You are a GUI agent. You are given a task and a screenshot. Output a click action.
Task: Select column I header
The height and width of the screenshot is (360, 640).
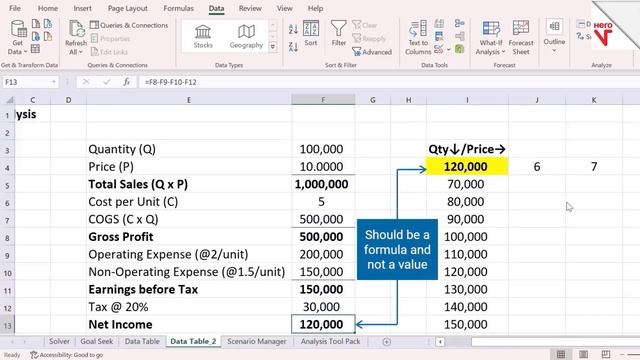pyautogui.click(x=467, y=100)
